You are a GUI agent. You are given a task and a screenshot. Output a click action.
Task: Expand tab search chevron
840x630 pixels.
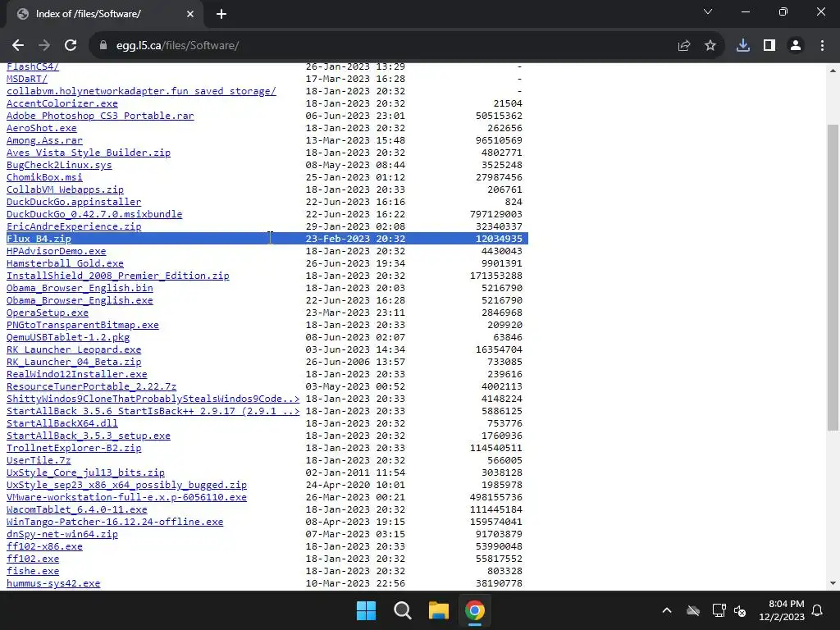tap(708, 11)
